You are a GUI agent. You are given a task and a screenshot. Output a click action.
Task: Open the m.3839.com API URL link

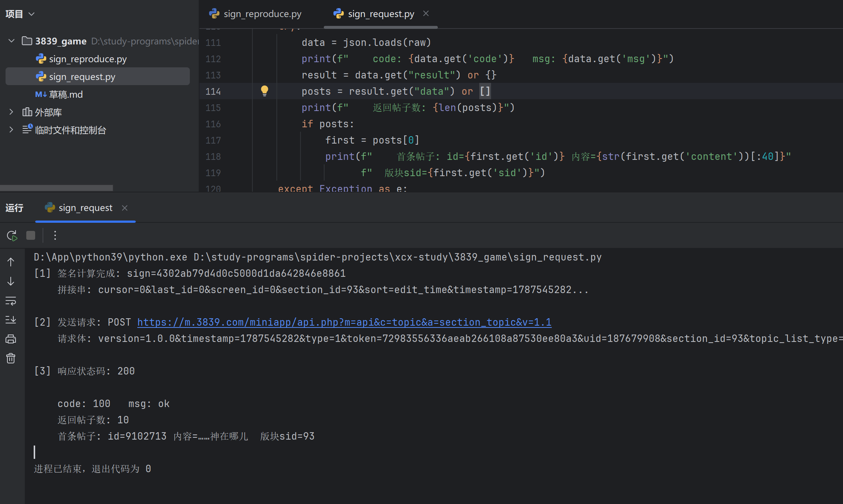tap(344, 322)
